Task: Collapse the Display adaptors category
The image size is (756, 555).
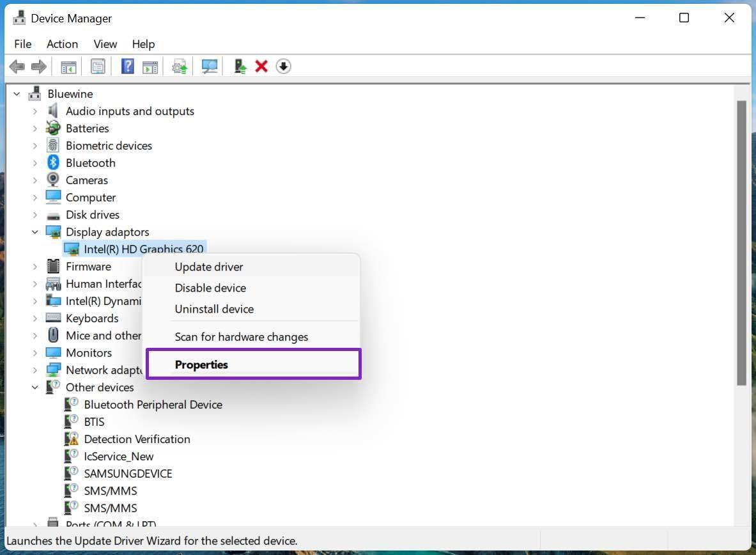Action: pyautogui.click(x=35, y=232)
